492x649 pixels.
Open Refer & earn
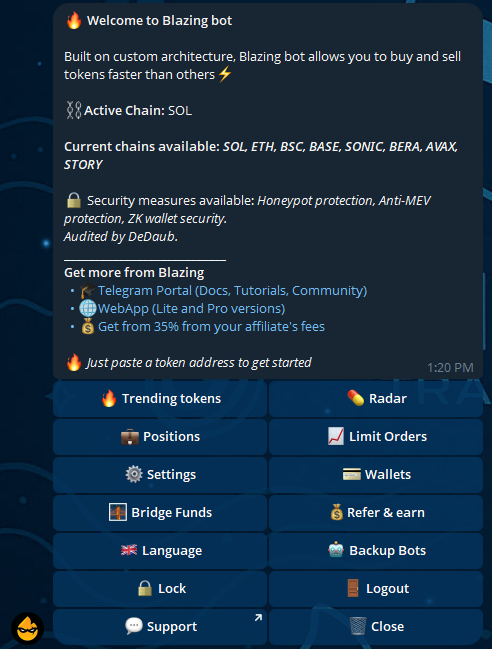coord(376,513)
